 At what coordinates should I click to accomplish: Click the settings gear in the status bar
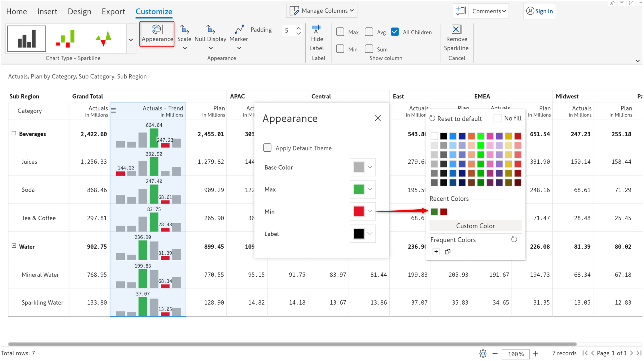pyautogui.click(x=483, y=353)
